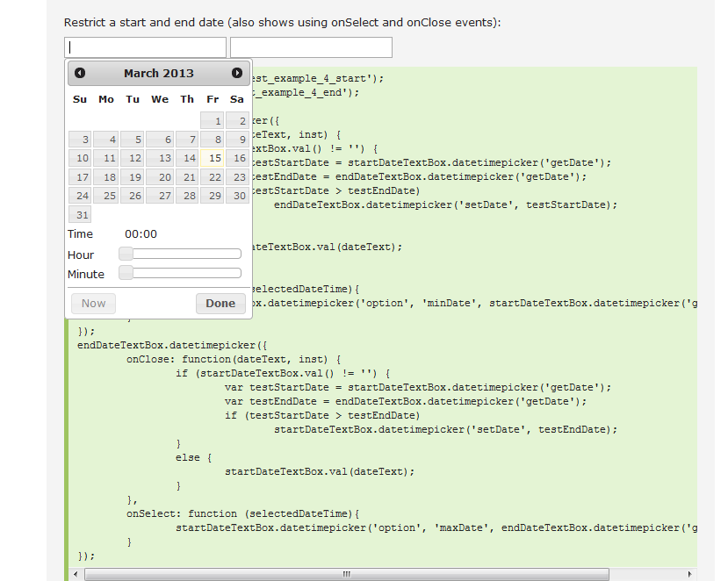This screenshot has width=728, height=581.
Task: Go to next month in calendar
Action: pos(237,73)
